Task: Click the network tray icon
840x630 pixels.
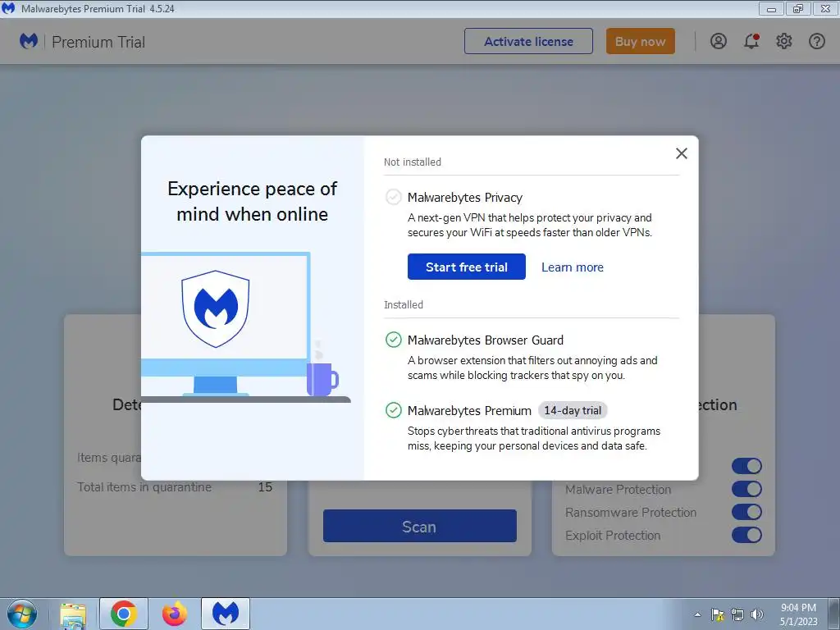Action: 737,614
